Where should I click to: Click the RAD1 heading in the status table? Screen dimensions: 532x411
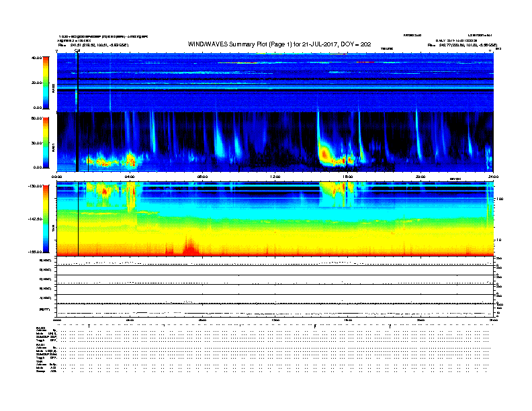[40, 345]
